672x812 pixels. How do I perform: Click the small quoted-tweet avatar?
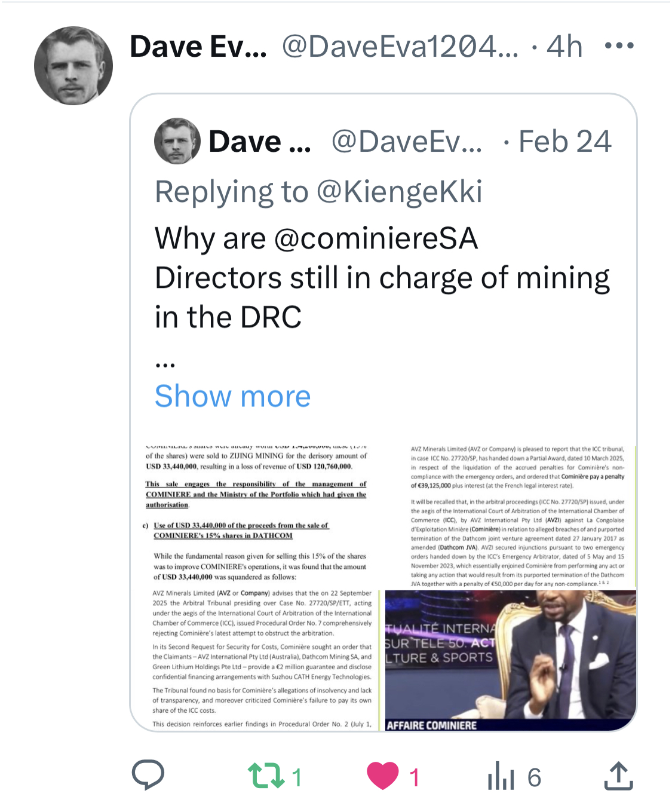pyautogui.click(x=177, y=141)
